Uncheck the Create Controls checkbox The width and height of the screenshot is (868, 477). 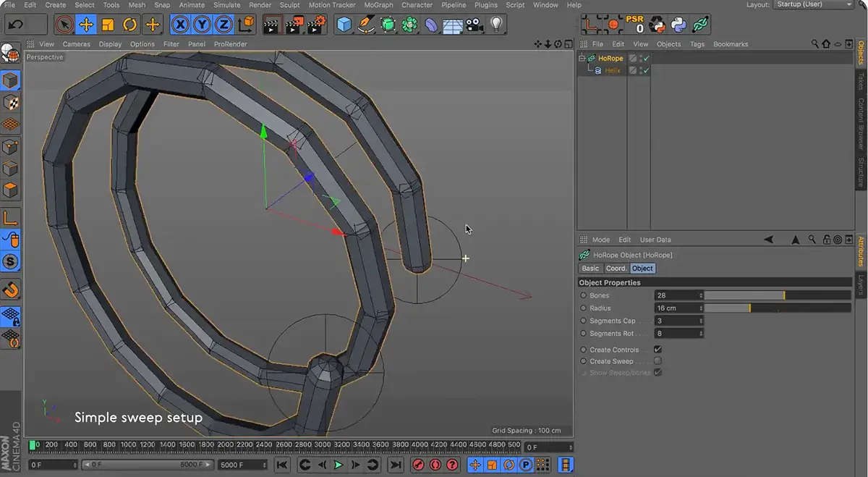[658, 350]
